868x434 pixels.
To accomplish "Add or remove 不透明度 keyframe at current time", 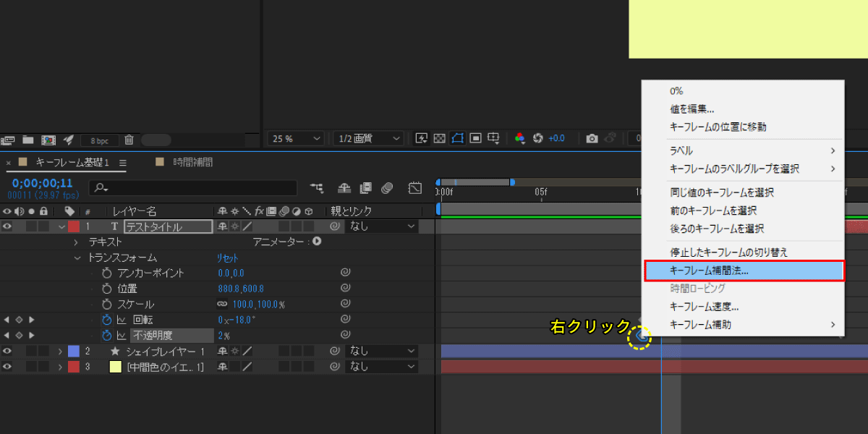I will coord(20,335).
